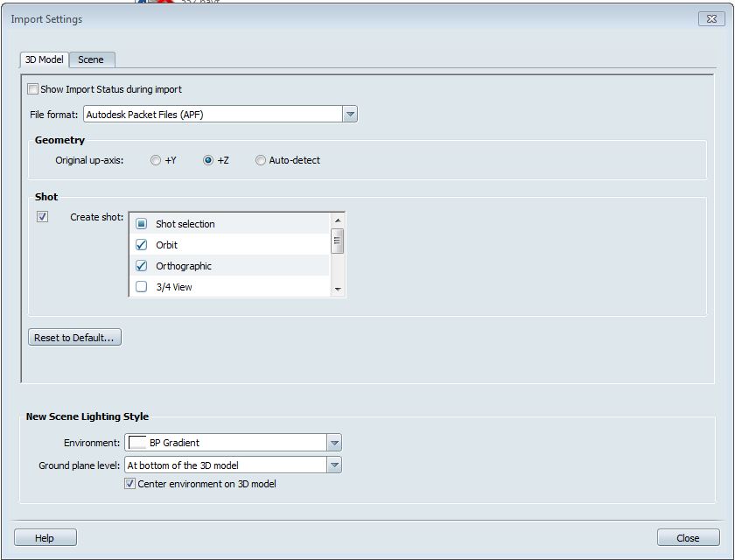Select +Y as original up-axis

click(x=156, y=161)
